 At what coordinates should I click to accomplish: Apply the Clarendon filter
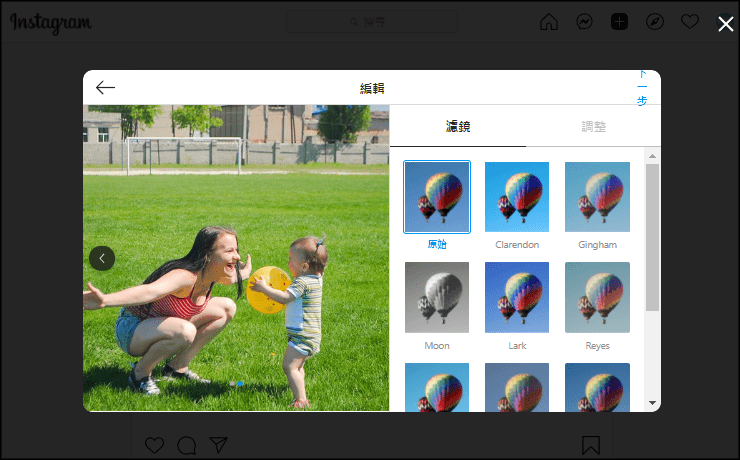coord(517,197)
